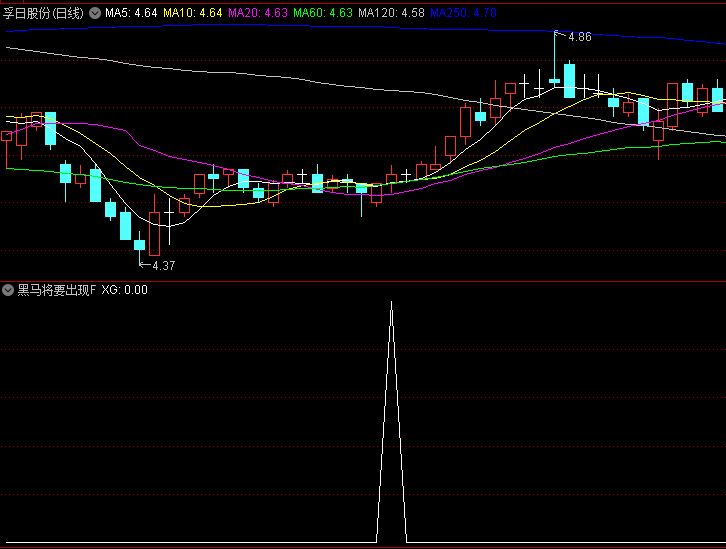Select the MA120 label in header
The height and width of the screenshot is (549, 726).
pyautogui.click(x=391, y=13)
